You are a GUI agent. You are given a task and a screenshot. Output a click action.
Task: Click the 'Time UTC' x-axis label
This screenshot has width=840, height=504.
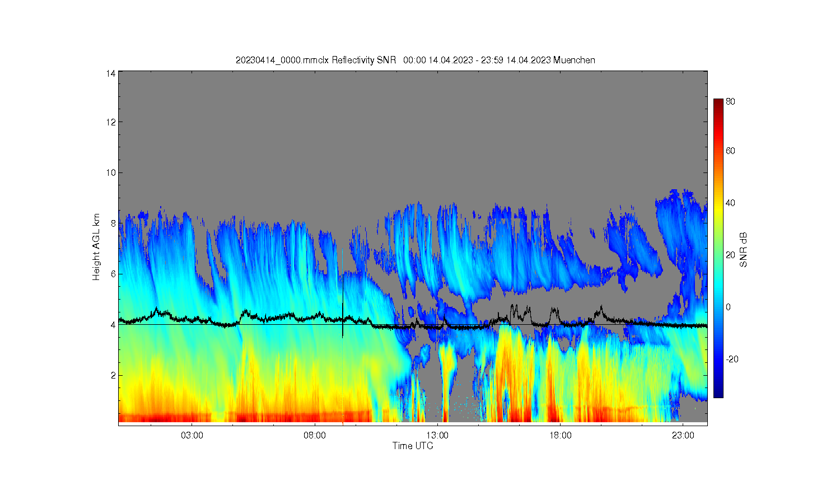pos(412,446)
